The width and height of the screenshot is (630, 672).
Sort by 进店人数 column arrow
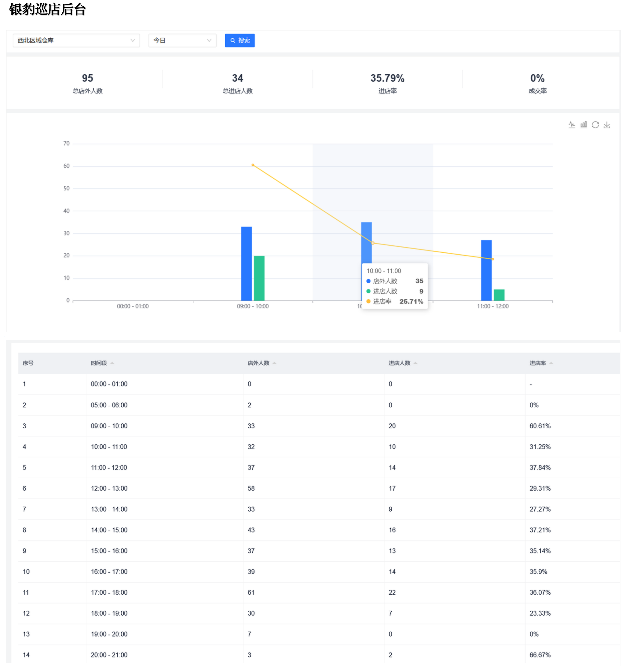pos(415,363)
